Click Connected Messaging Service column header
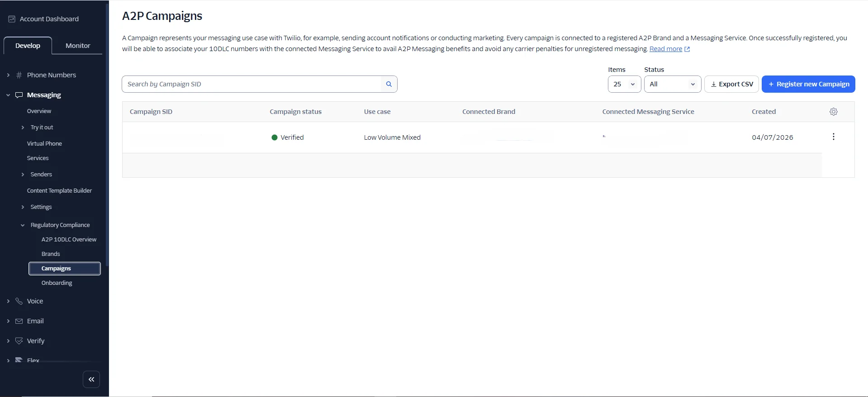This screenshot has width=868, height=397. (x=648, y=112)
